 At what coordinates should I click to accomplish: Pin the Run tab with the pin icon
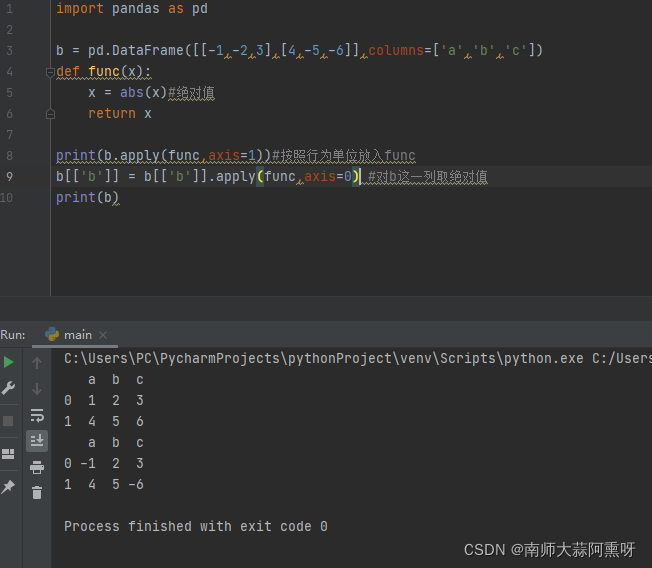(8, 486)
